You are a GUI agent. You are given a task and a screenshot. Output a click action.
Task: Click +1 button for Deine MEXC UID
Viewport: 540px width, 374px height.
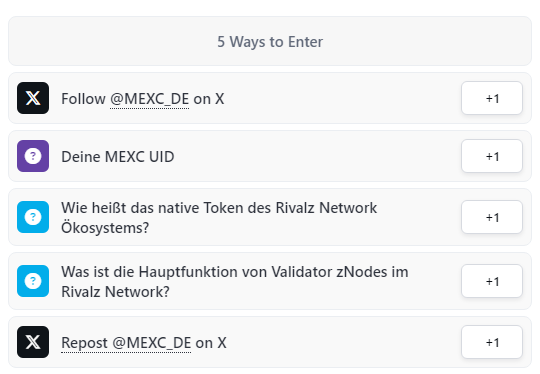coord(492,156)
